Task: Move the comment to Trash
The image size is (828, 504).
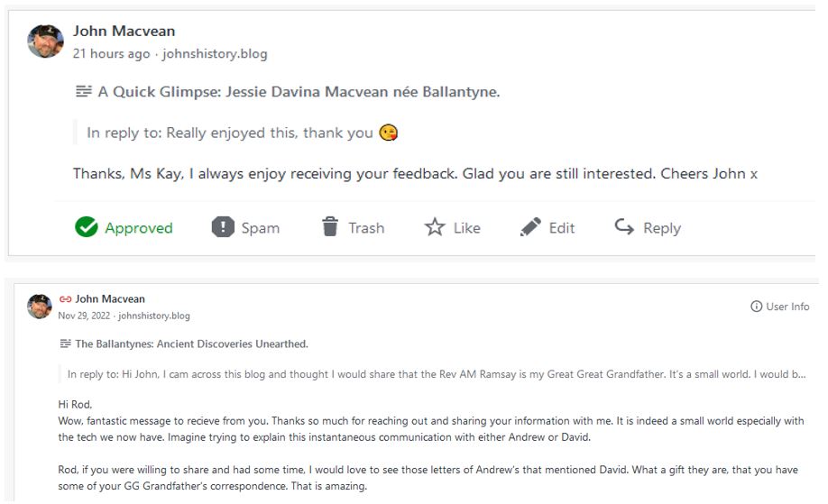Action: tap(330, 228)
